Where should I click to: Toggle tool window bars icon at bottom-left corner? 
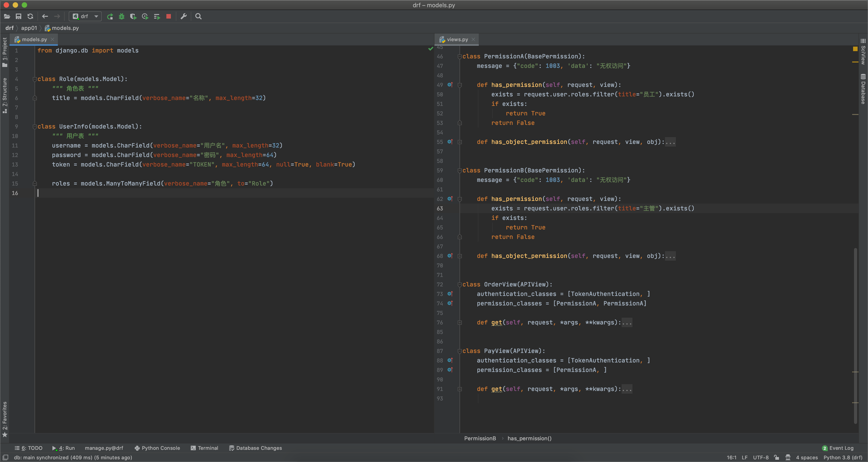[x=5, y=457]
